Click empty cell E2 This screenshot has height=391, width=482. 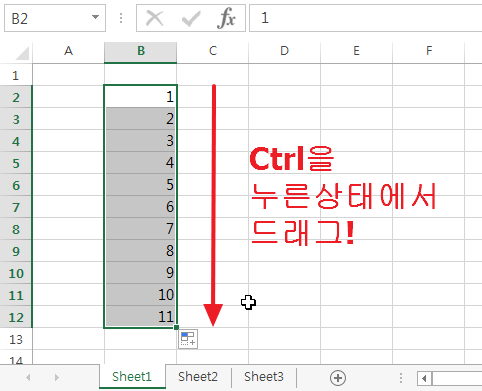[x=356, y=97]
